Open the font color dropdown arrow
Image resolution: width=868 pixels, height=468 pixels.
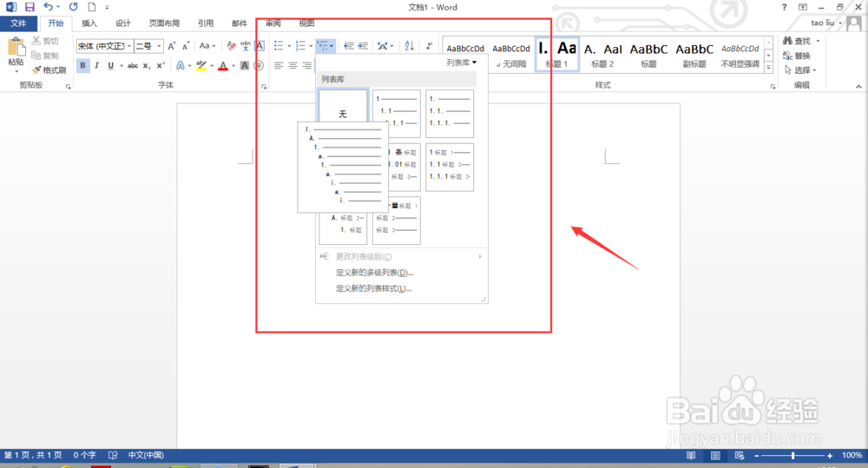coord(233,65)
